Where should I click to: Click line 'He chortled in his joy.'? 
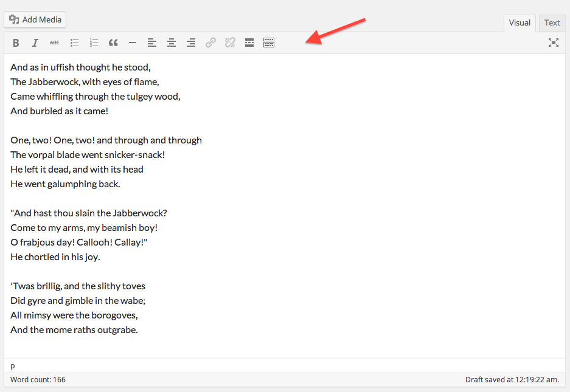click(55, 257)
